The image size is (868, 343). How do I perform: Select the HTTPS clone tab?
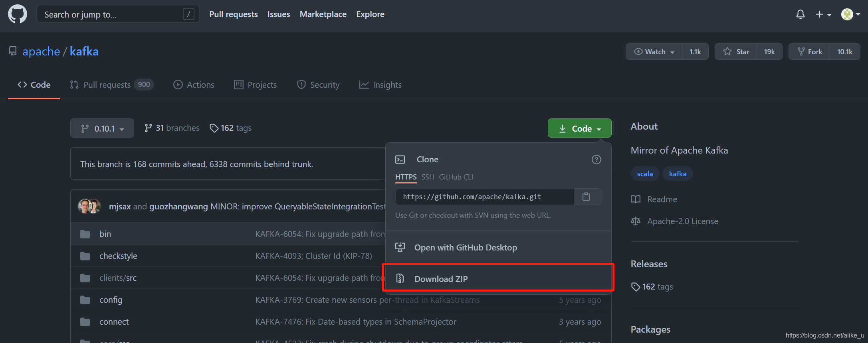point(406,177)
